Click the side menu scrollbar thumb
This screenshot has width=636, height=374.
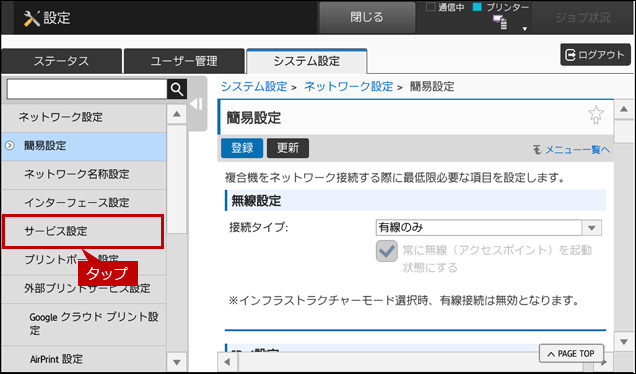[176, 179]
